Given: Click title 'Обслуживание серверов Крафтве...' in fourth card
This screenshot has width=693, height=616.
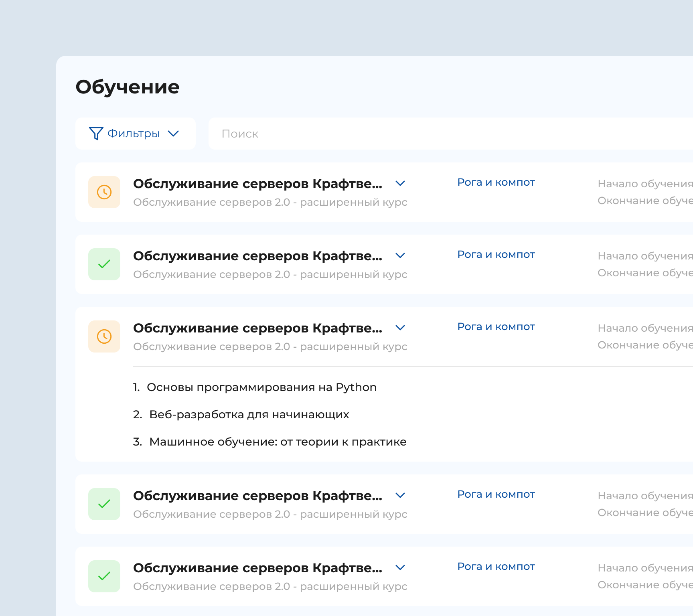Looking at the screenshot, I should coord(257,496).
